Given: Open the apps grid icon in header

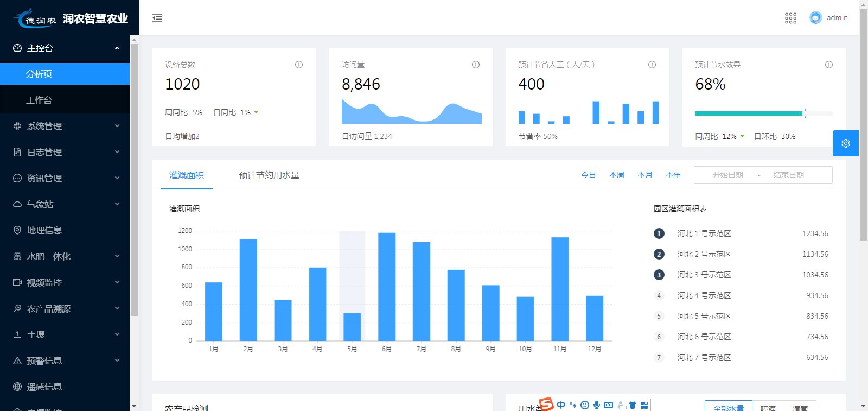Looking at the screenshot, I should click(x=790, y=18).
